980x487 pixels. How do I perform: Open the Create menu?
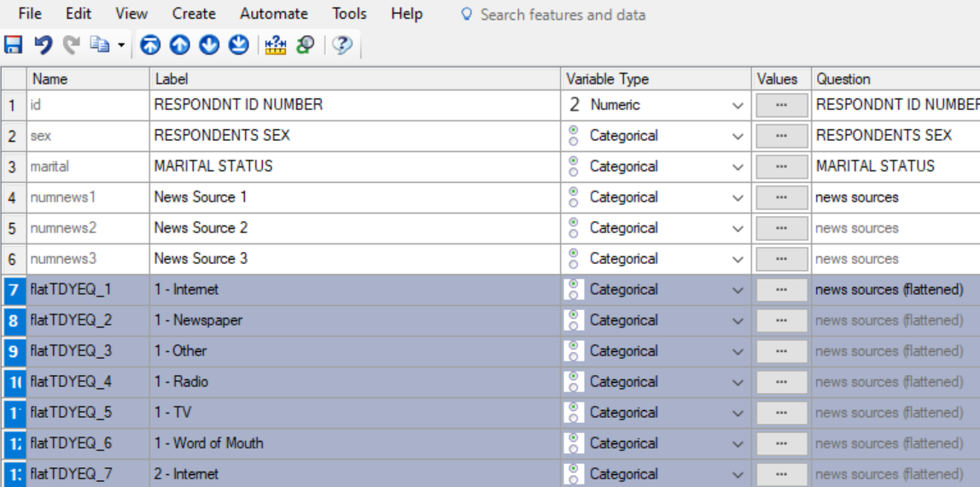[x=194, y=14]
